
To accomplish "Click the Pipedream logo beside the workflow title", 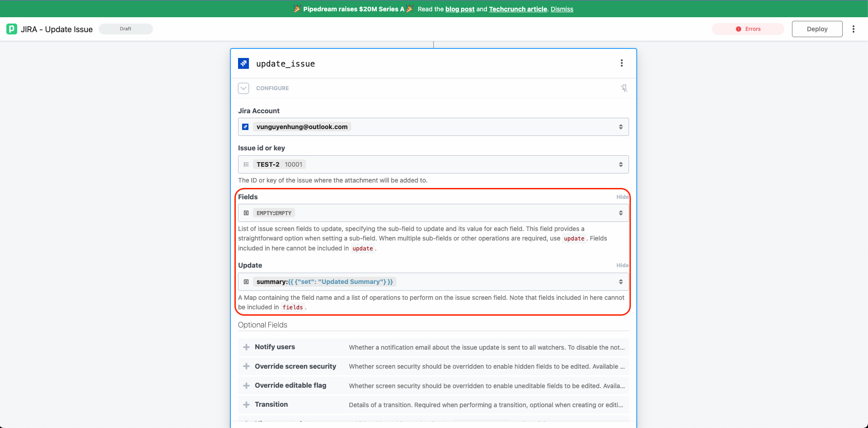I will [x=11, y=29].
